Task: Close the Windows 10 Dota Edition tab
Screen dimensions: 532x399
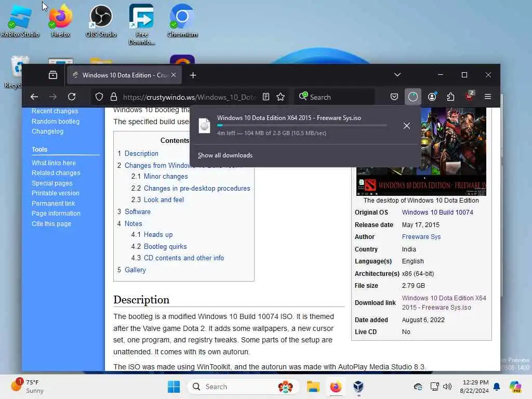Action: click(x=174, y=75)
